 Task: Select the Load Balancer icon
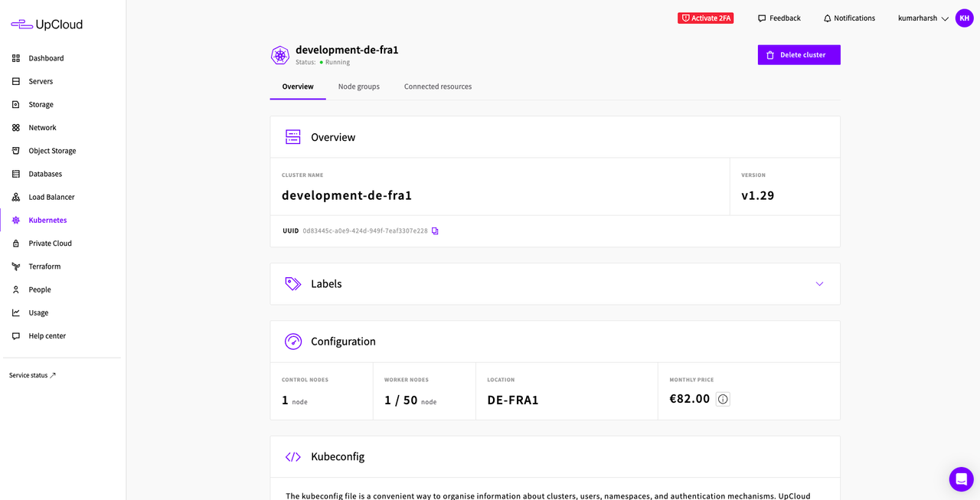(x=16, y=197)
